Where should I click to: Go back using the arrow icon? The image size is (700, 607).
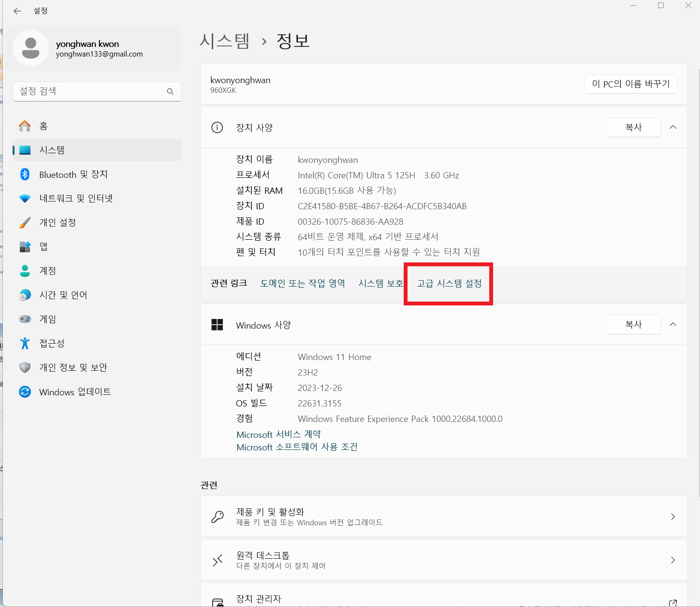point(17,11)
